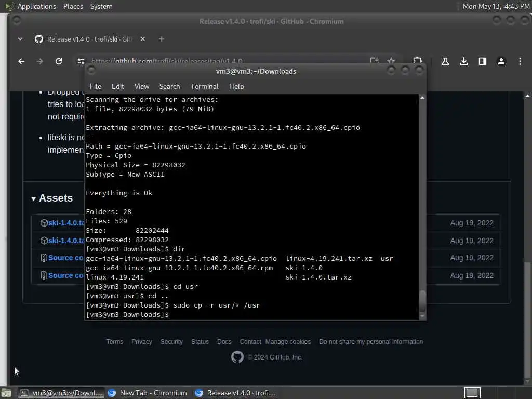Open Chrome Labs flask icon
Screen dimensions: 532x399
[x=445, y=61]
